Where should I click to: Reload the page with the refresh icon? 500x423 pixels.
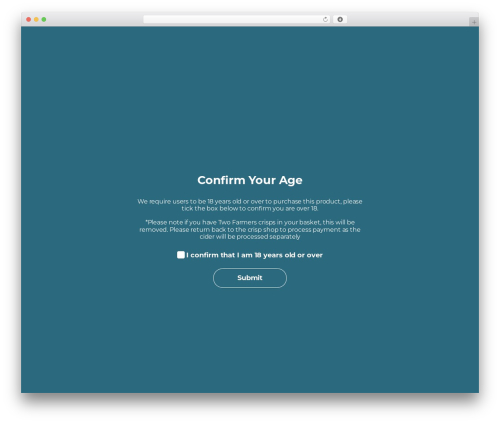[325, 20]
